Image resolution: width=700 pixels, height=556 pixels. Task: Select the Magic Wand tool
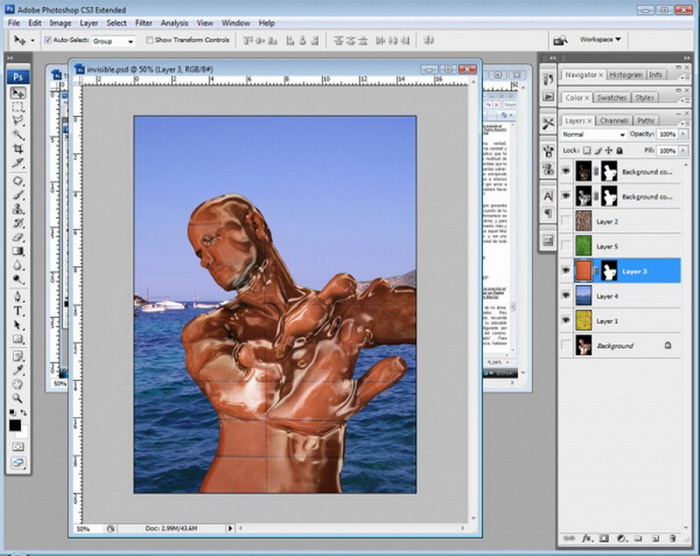[18, 134]
